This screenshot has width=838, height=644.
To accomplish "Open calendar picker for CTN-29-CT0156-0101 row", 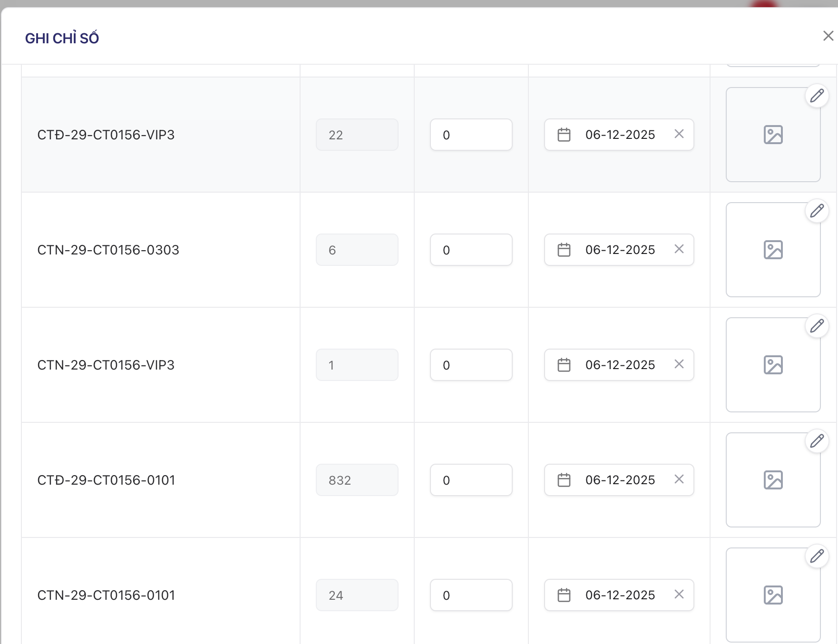I will 564,595.
